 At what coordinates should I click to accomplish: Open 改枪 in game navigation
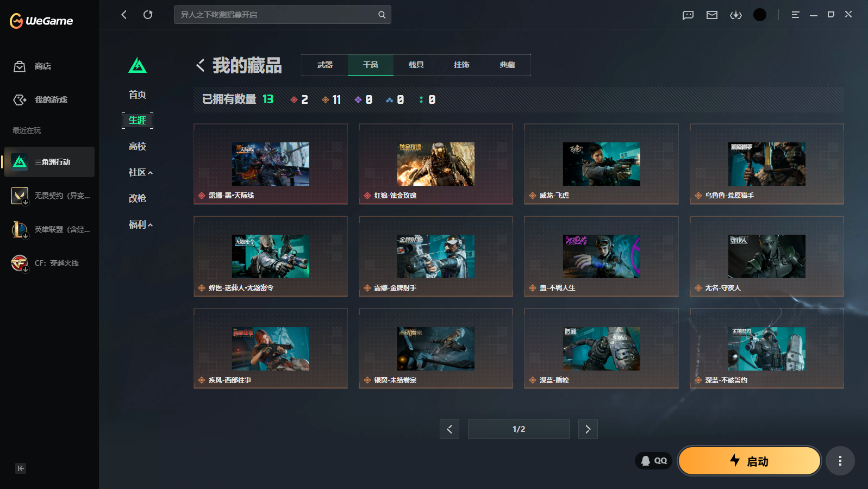point(138,198)
